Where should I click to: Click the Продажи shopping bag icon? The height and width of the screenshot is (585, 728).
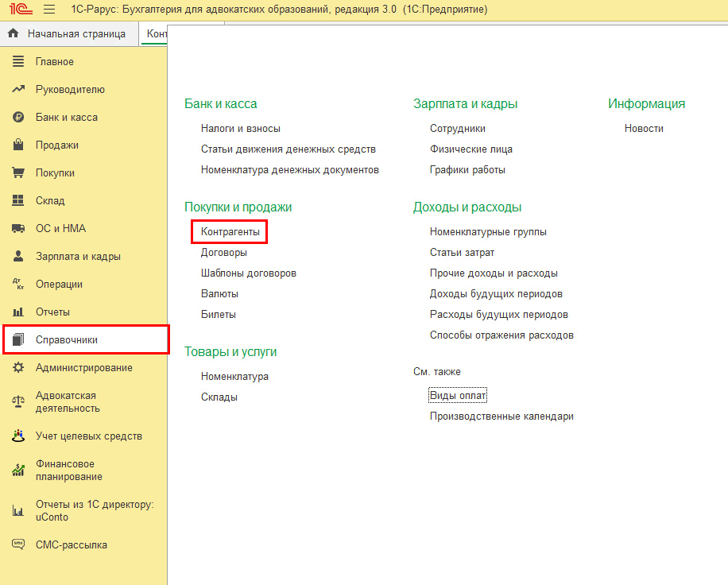point(18,145)
